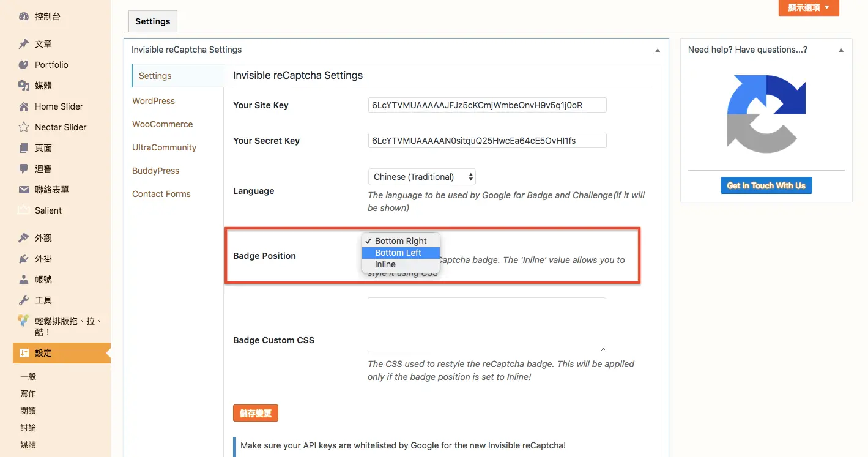
Task: Open 一般 general settings submenu link
Action: coord(28,376)
